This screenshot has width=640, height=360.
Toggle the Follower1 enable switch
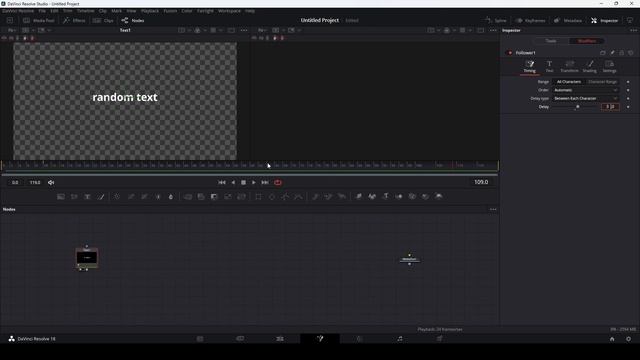(x=510, y=53)
